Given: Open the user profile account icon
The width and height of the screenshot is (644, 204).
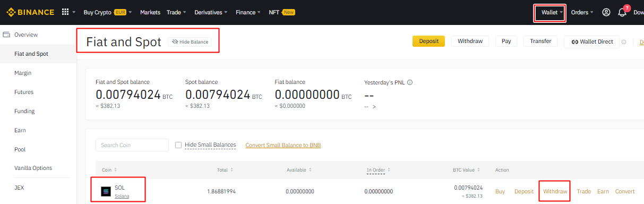Looking at the screenshot, I should (x=606, y=12).
